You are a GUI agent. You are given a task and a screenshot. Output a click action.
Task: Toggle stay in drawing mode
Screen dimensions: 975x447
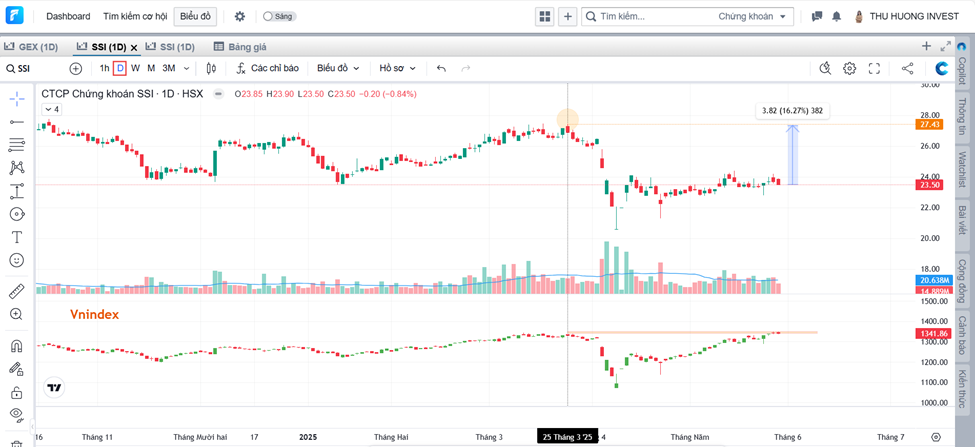click(x=17, y=369)
